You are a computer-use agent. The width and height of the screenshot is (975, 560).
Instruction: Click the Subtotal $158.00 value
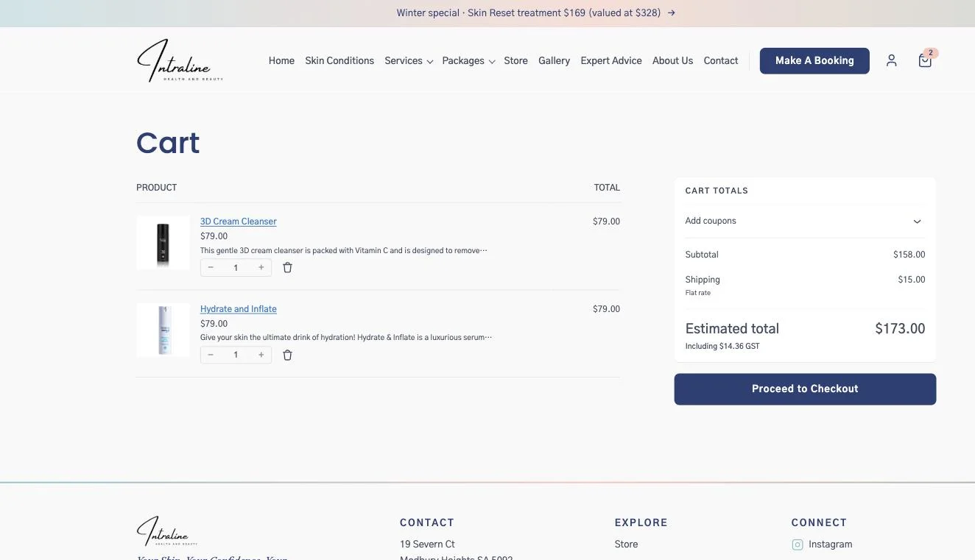[909, 255]
